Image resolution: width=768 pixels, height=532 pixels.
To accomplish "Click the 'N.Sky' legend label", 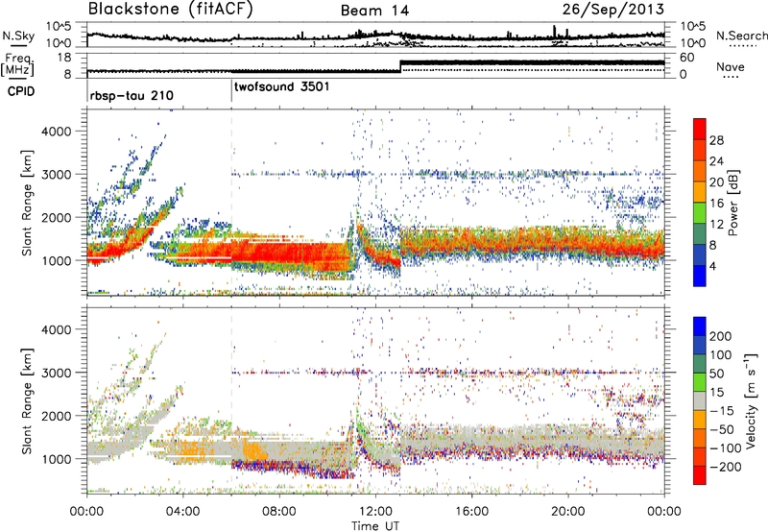I will (18, 36).
